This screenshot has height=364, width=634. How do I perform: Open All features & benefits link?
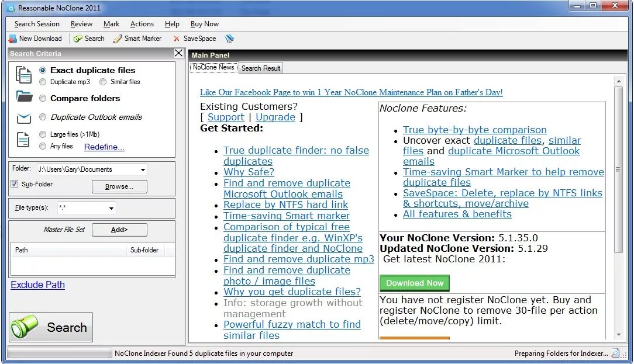pos(457,214)
